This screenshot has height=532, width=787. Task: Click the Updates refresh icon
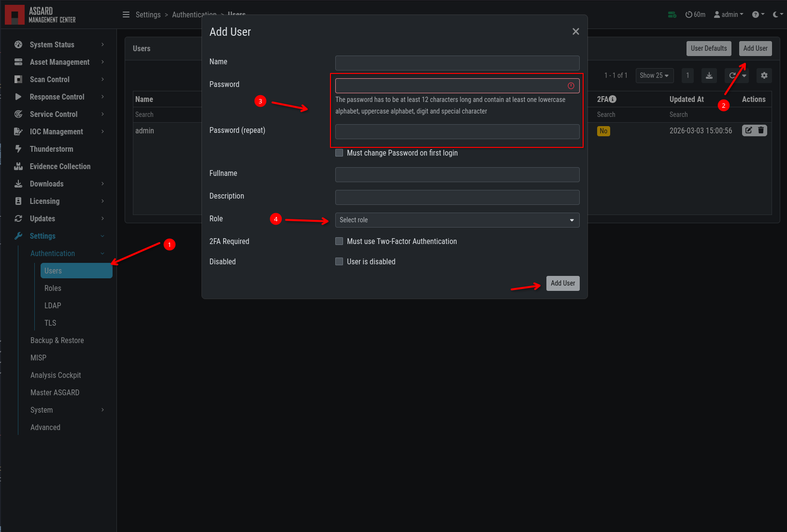click(x=18, y=218)
